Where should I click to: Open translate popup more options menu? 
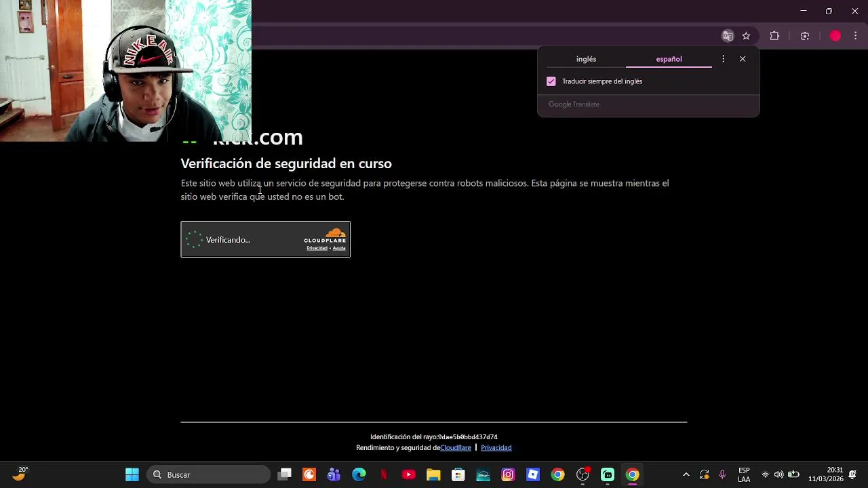[724, 59]
